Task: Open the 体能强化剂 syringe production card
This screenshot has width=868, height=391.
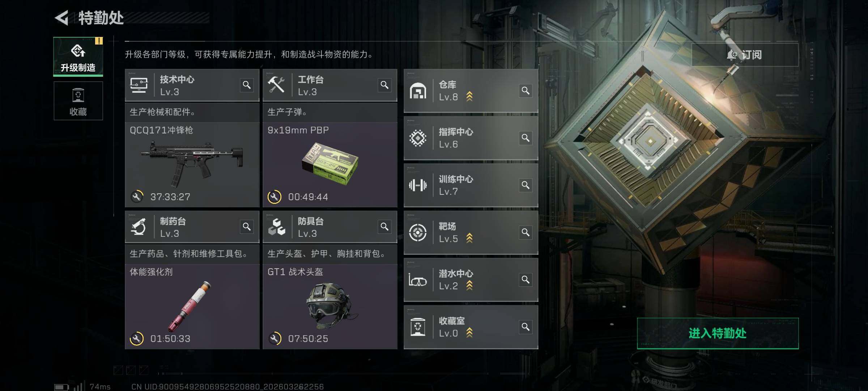Action: [x=192, y=307]
